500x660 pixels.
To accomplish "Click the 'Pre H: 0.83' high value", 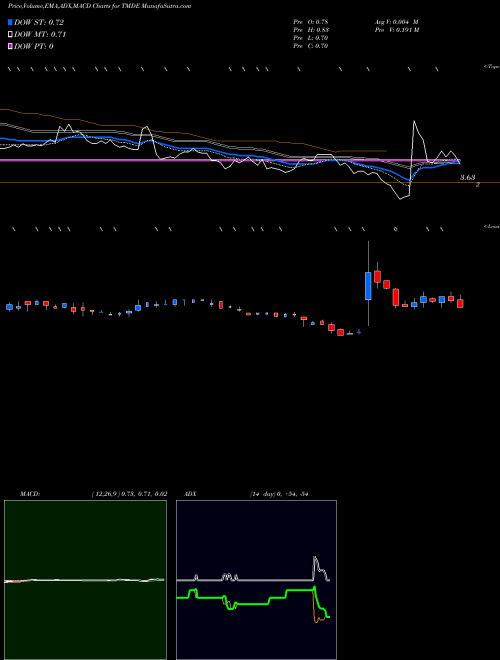I will 311,30.
